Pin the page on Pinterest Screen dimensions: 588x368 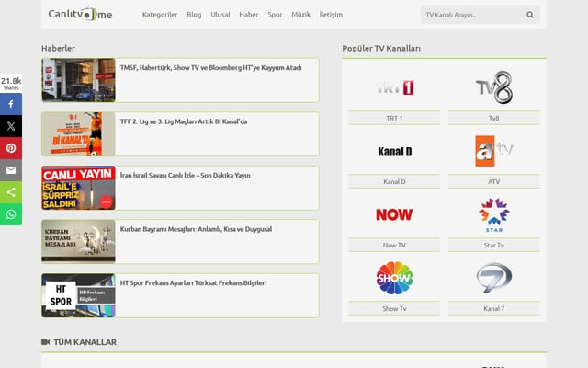[11, 148]
